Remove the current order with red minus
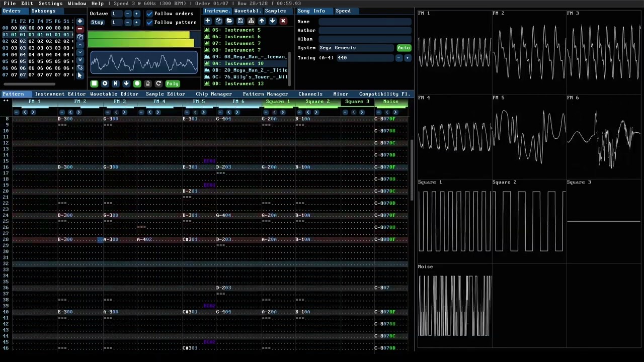The image size is (644, 362). coord(79,29)
